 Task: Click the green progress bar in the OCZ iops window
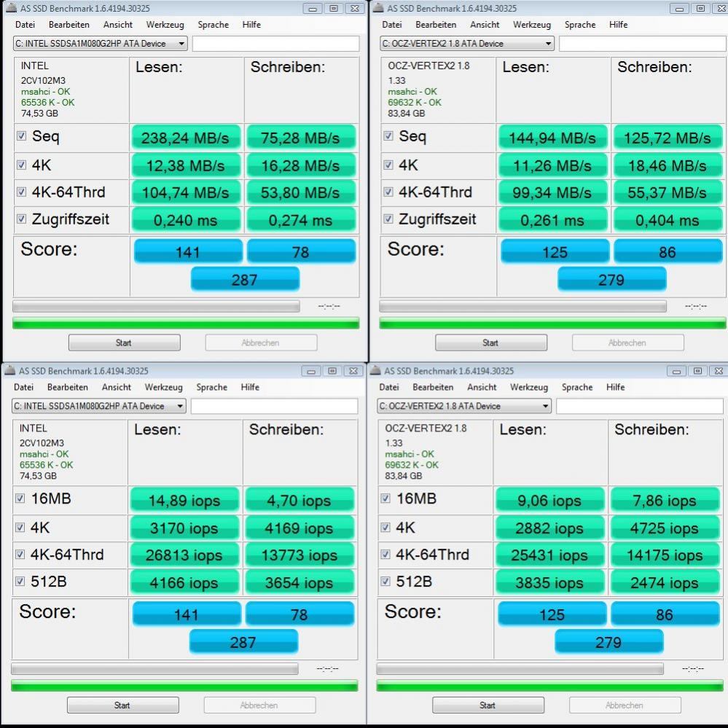(549, 686)
